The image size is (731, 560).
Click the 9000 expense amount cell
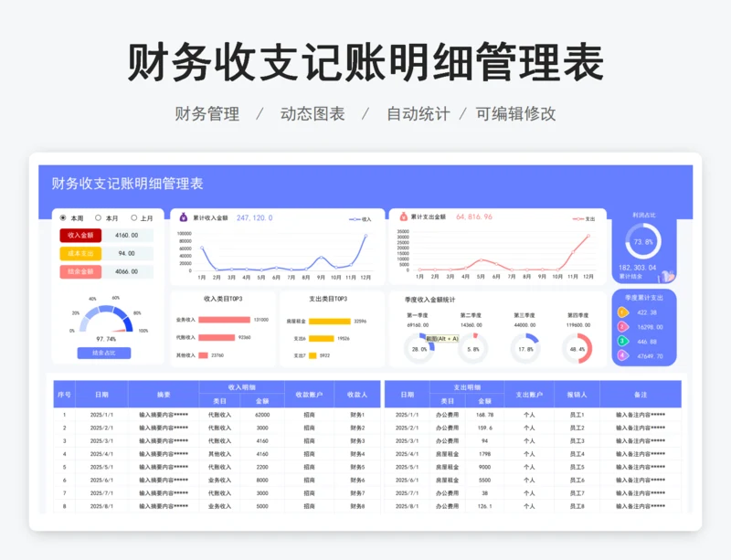[x=485, y=467]
